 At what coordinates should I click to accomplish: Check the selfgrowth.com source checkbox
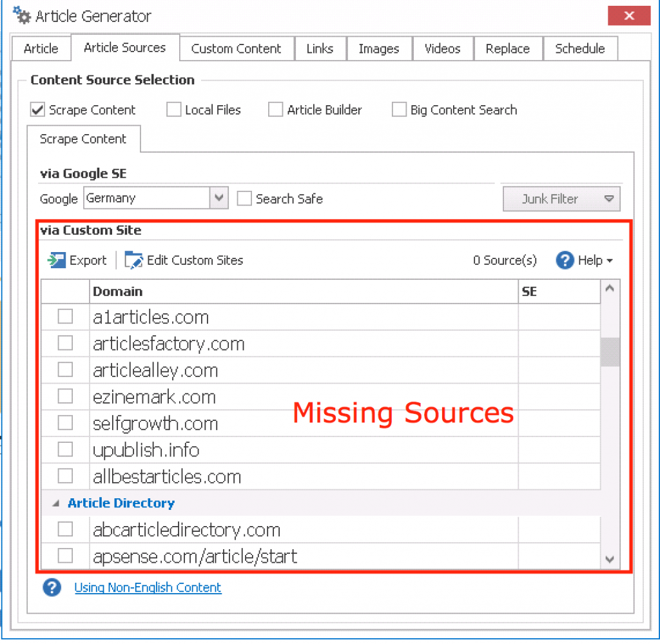(65, 423)
